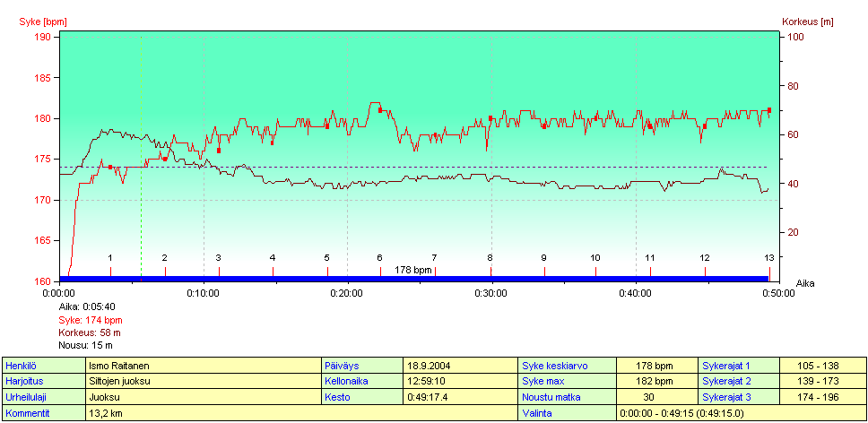Click the Syke max value 182 bpm
This screenshot has height=423, width=868.
657,381
